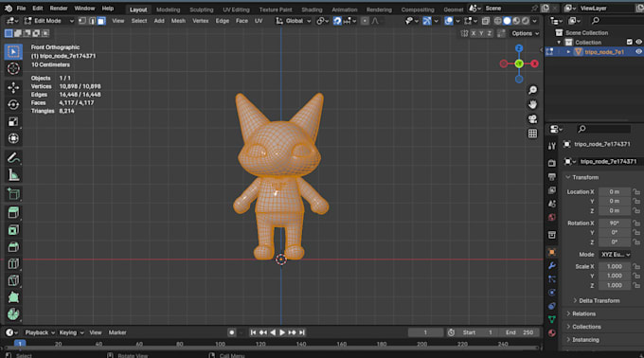
Task: Click the timeline current frame marker
Action: (19, 344)
